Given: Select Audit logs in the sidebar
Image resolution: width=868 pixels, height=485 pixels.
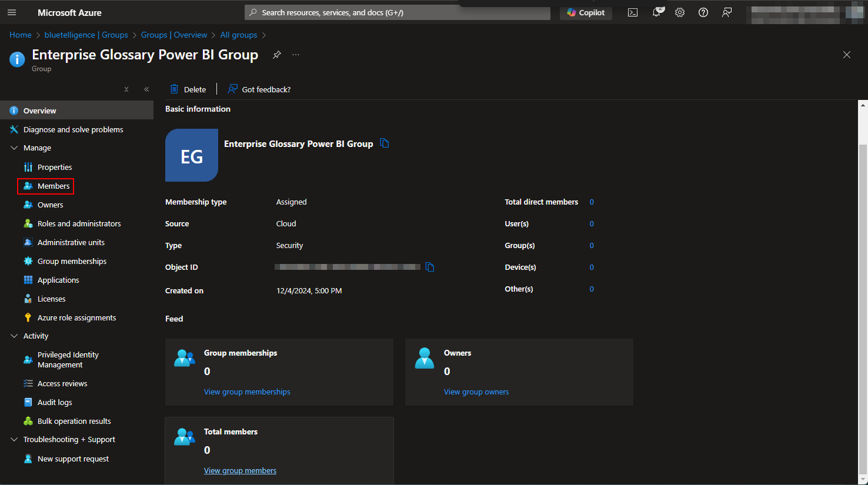Looking at the screenshot, I should 55,403.
